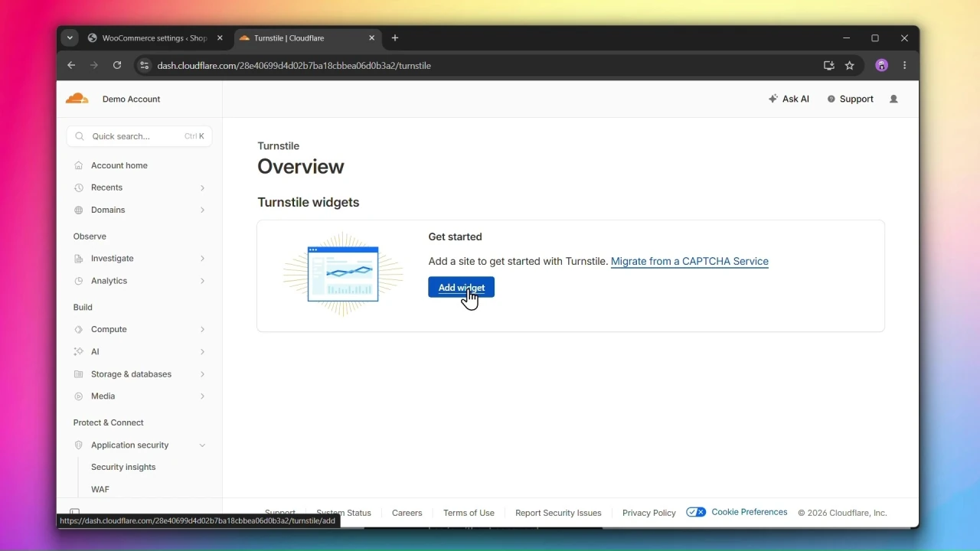Viewport: 980px width, 551px height.
Task: Select the Turnstile | Cloudflare browser tab
Action: 308,37
